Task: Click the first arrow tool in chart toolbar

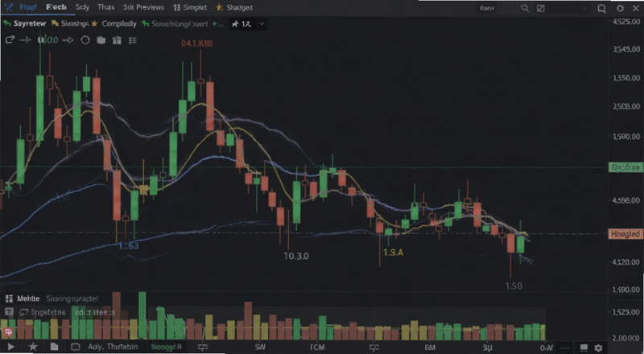Action: pyautogui.click(x=26, y=40)
